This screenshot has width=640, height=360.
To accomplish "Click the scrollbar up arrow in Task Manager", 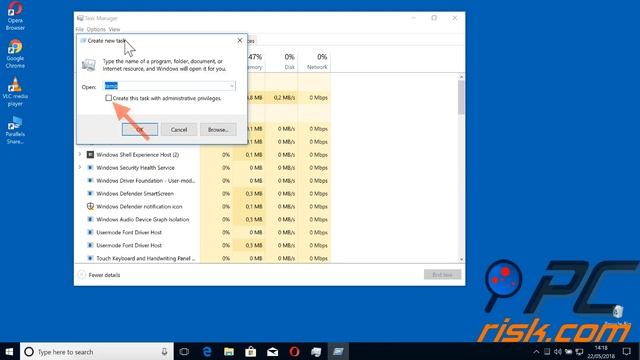I will click(461, 76).
